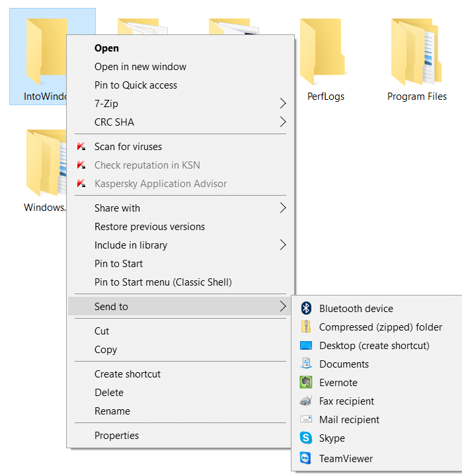
Task: Select Kaspersky Application Advisor
Action: pos(180,184)
